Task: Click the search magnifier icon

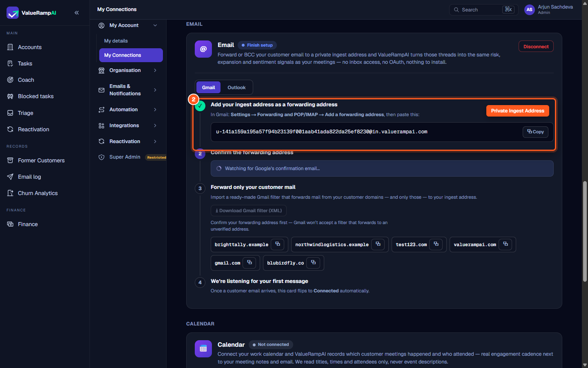Action: pos(457,10)
